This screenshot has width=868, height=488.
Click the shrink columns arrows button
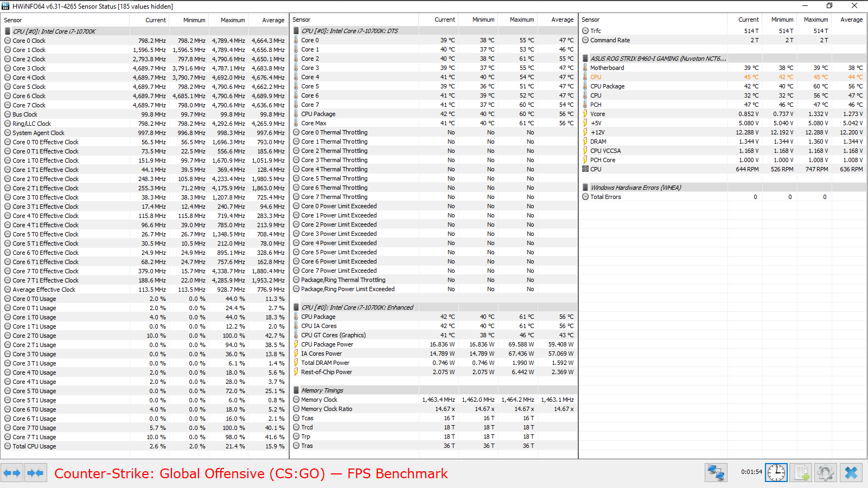[35, 473]
